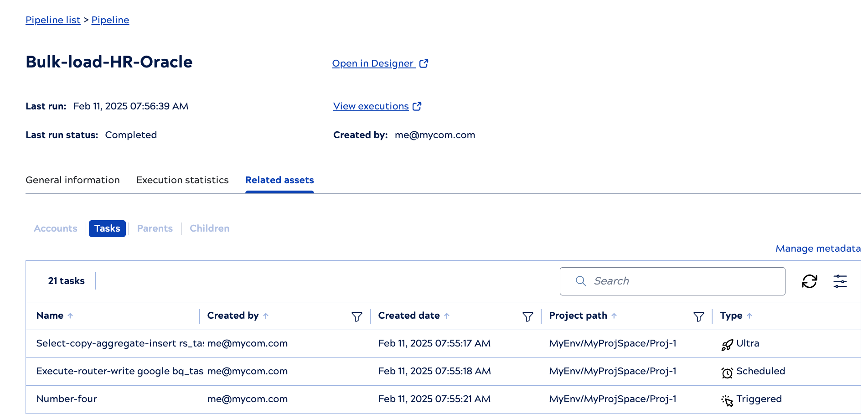Follow the Pipeline list breadcrumb
Viewport: 868px width, 414px height.
53,20
